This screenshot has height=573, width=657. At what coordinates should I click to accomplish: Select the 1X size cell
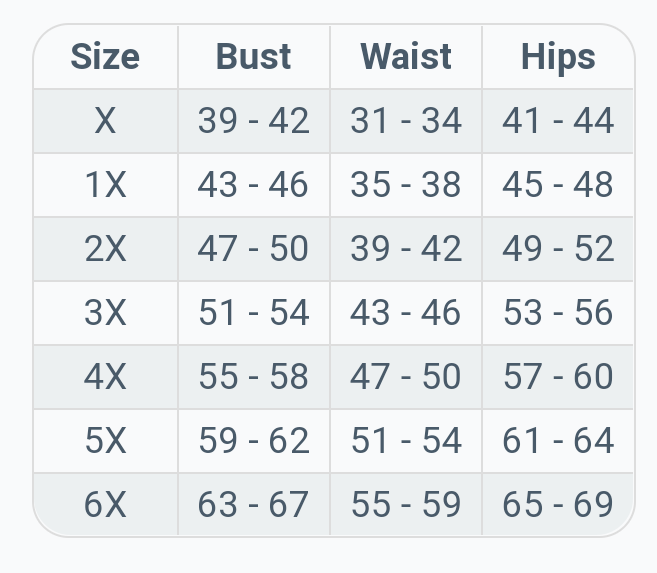click(105, 185)
